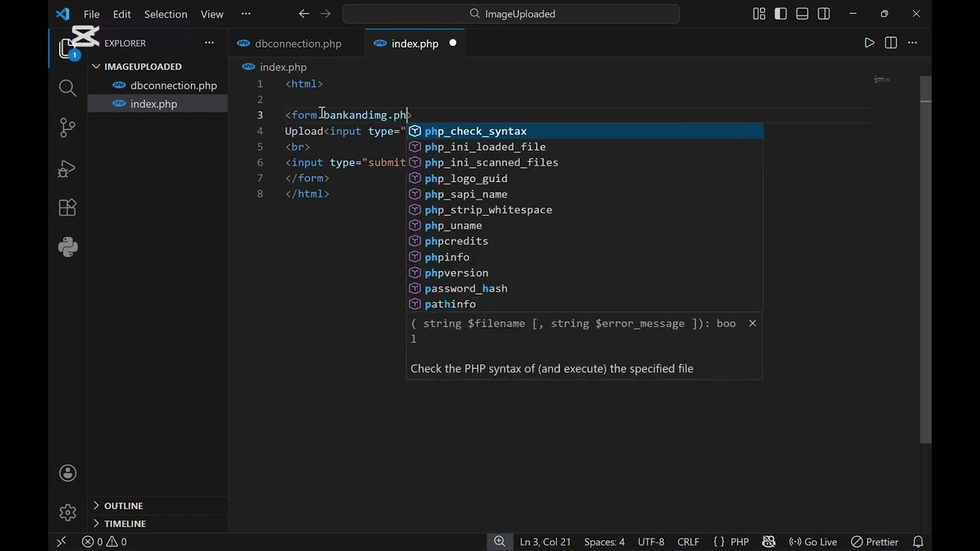Split the editor right
The height and width of the screenshot is (551, 980).
[x=890, y=43]
